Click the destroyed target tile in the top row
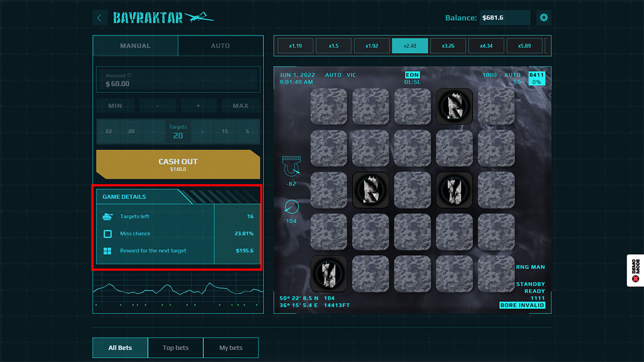Viewport: 644px width, 362px height. pyautogui.click(x=454, y=107)
